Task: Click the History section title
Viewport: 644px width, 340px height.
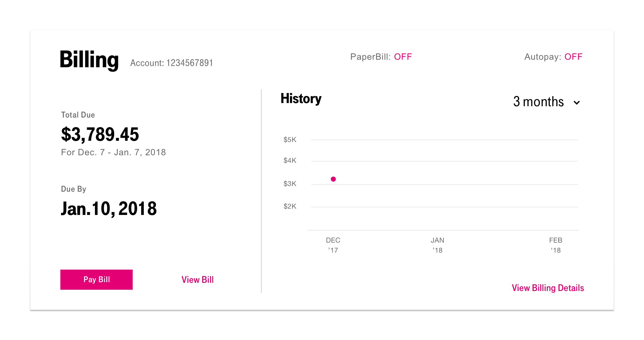Action: pyautogui.click(x=301, y=99)
